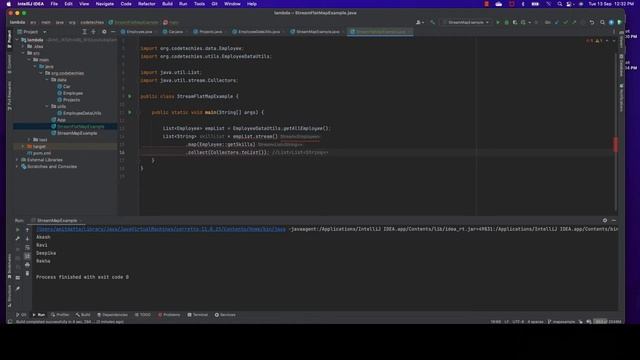
Task: Open the Build menu
Action: pos(167,4)
